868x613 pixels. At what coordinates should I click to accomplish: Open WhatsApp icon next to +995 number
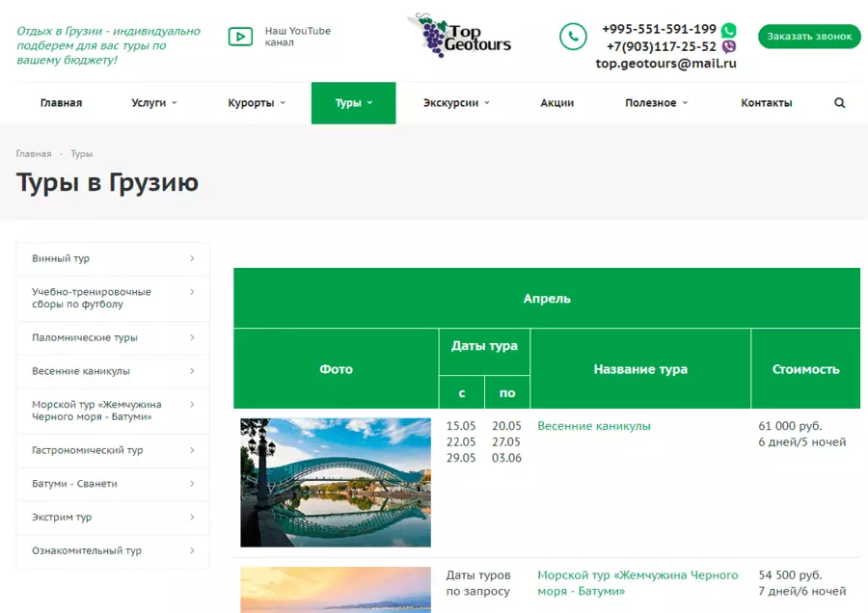pyautogui.click(x=729, y=30)
